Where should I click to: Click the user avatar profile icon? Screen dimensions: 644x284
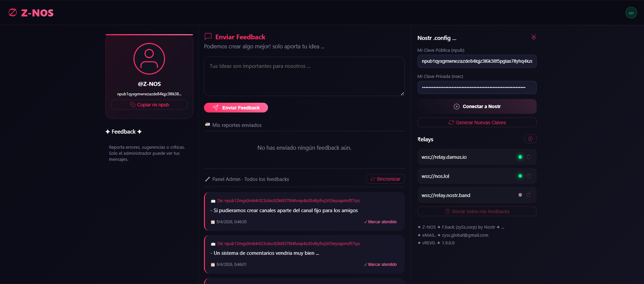(149, 59)
